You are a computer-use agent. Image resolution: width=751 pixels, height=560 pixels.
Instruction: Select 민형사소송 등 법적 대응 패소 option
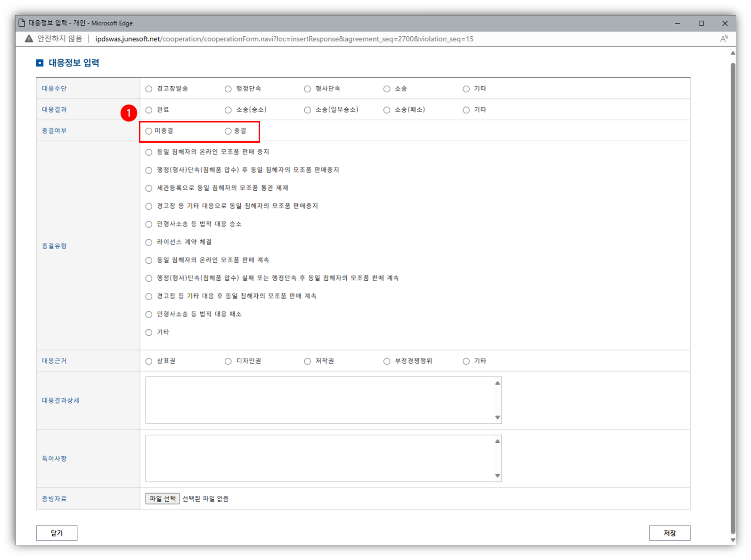pos(149,315)
